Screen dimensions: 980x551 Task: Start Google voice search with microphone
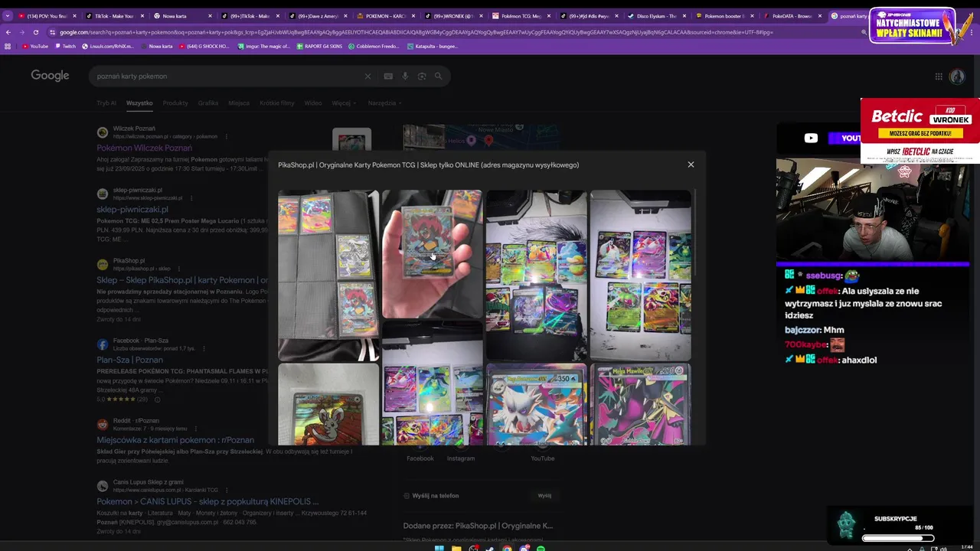pyautogui.click(x=405, y=76)
